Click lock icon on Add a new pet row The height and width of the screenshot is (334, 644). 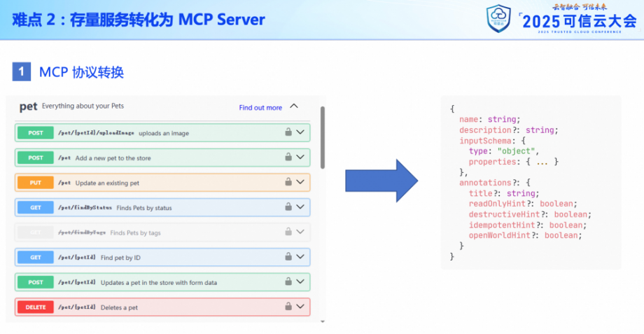288,157
